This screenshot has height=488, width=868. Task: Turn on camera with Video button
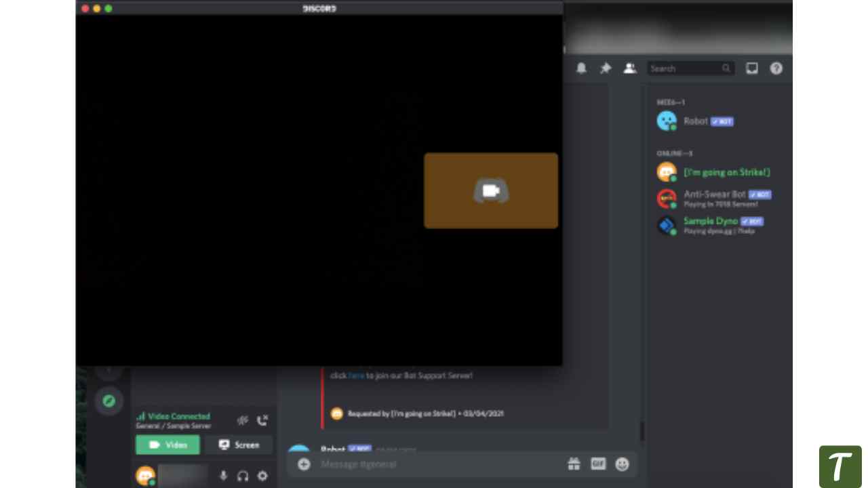[x=167, y=445]
